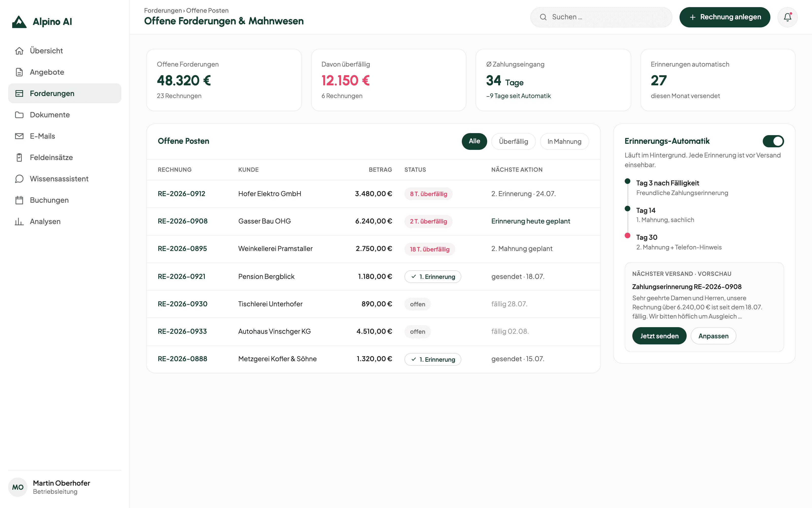This screenshot has height=508, width=812.
Task: Open invoice RE-2026-0921 link
Action: tap(181, 277)
